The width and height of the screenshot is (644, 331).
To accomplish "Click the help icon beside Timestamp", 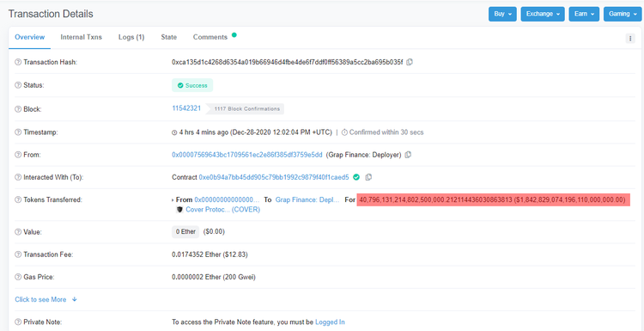I will click(x=18, y=132).
